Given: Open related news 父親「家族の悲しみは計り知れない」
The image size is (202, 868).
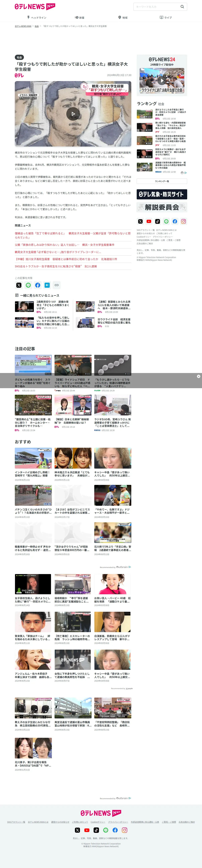Looking at the screenshot, I should [64, 245].
